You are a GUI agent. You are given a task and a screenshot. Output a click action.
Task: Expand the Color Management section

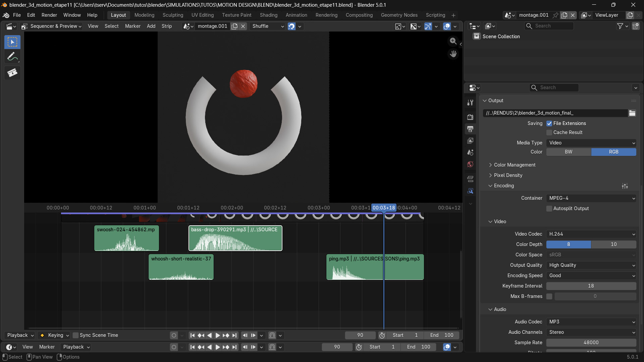(515, 165)
